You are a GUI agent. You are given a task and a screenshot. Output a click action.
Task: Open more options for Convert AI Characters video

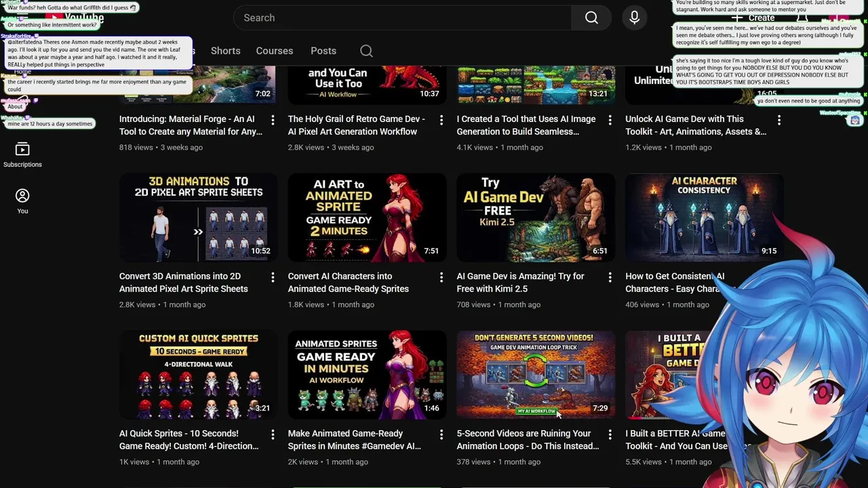click(441, 277)
